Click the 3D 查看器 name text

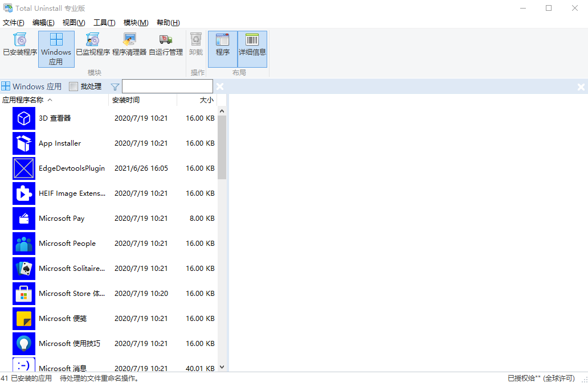pyautogui.click(x=55, y=118)
